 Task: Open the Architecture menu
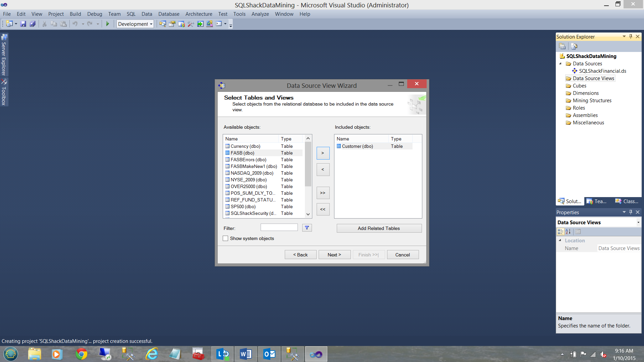pos(199,14)
